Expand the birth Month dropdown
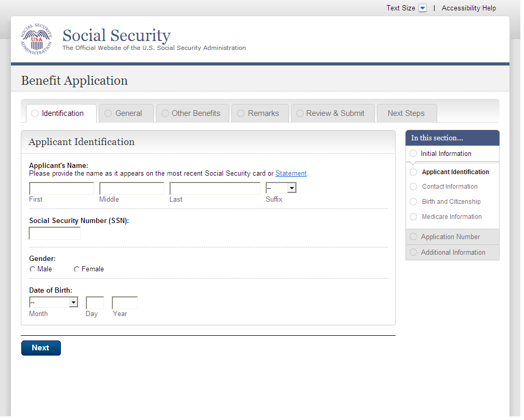524x420 pixels. pyautogui.click(x=54, y=302)
